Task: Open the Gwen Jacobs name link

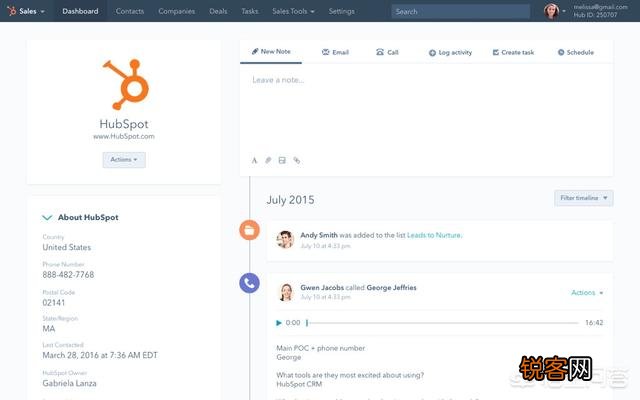Action: click(322, 288)
